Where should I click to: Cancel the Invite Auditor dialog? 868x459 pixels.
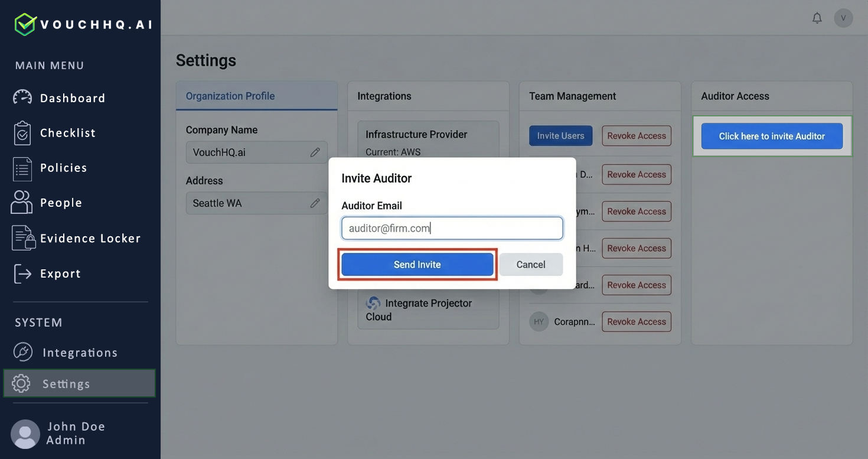point(530,264)
